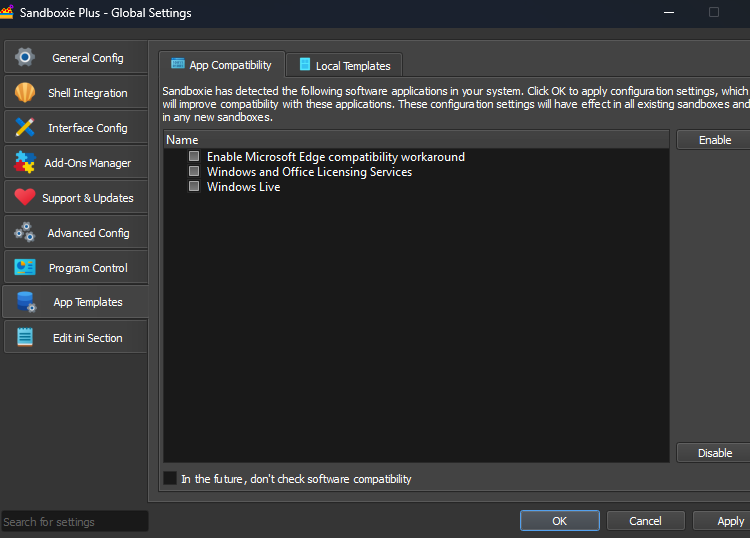Image resolution: width=750 pixels, height=538 pixels.
Task: Check the Windows Live template box
Action: [x=194, y=186]
